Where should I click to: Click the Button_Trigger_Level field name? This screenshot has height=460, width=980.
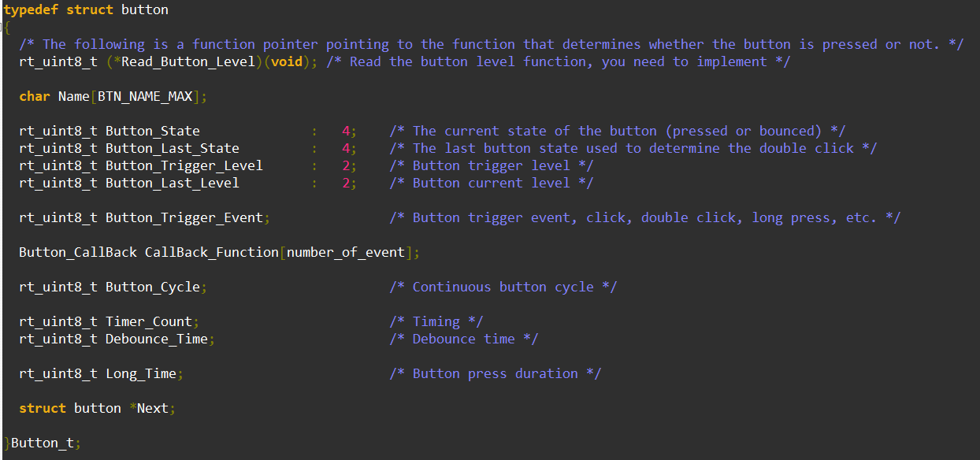(184, 165)
